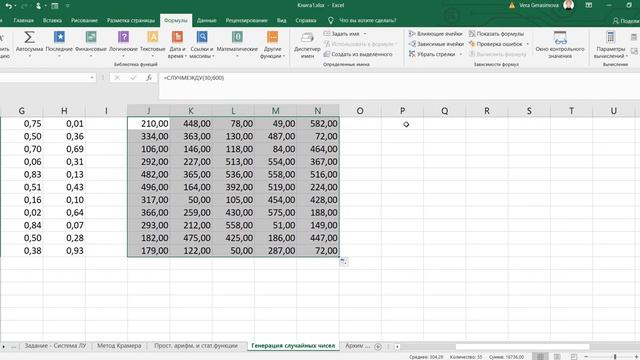
Task: Open the Name Manager (Диспетчер имен)
Action: tap(307, 44)
